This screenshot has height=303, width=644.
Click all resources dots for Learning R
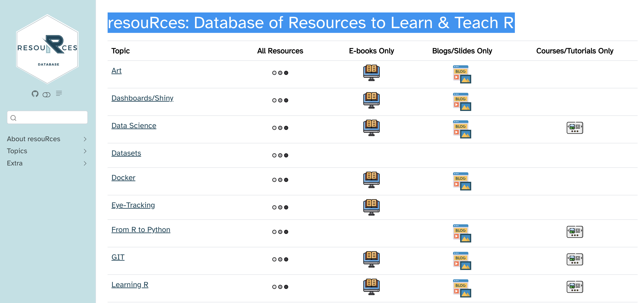(x=280, y=287)
